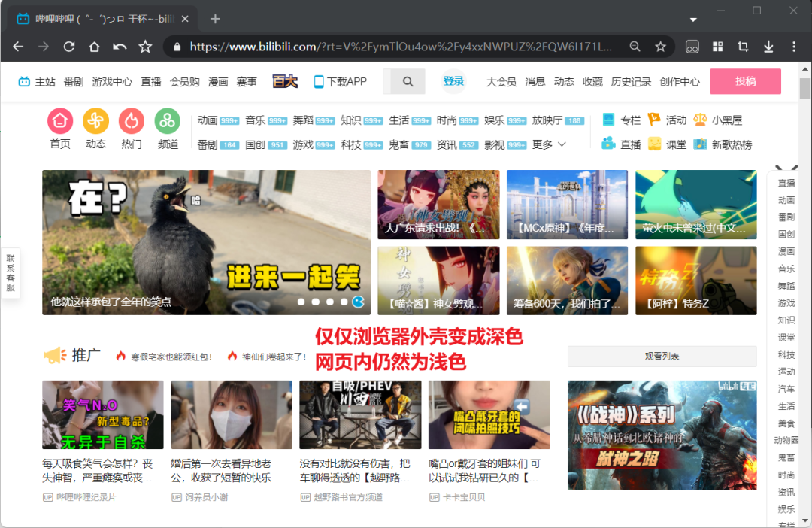
Task: Select the 番剧 header menu item
Action: tap(74, 81)
